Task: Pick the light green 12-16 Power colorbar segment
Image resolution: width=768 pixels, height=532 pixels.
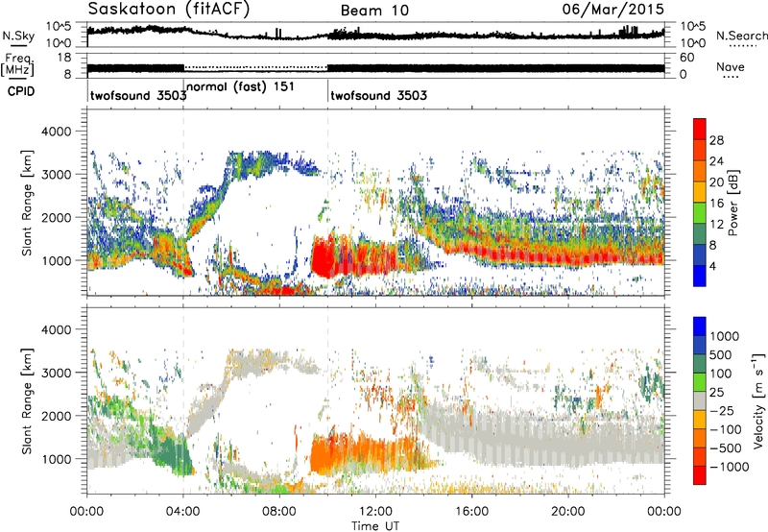Action: (700, 213)
